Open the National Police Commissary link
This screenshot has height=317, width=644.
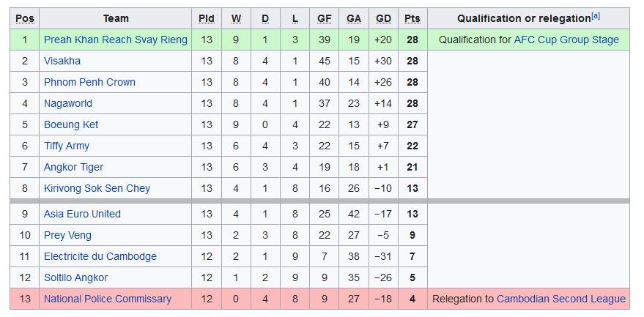pos(108,299)
